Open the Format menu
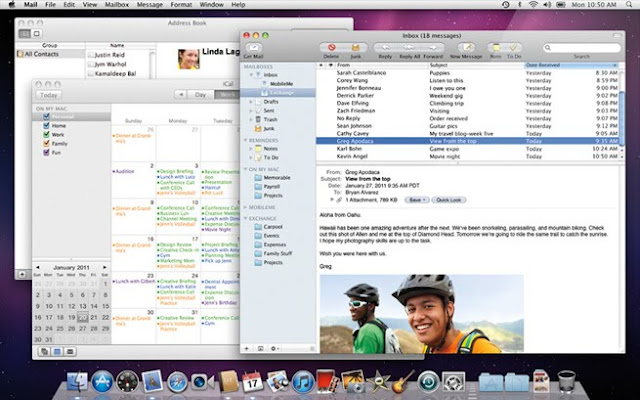The width and height of the screenshot is (640, 400). coord(181,4)
